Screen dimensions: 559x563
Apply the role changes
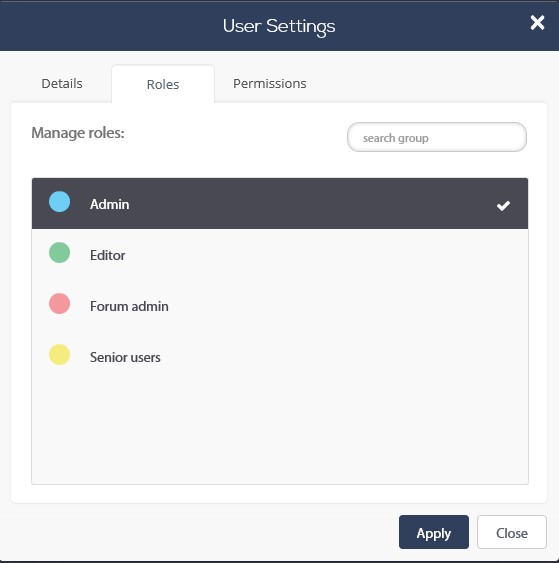click(434, 532)
